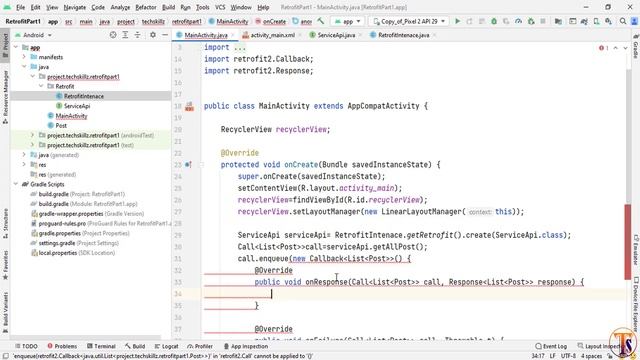This screenshot has width=640, height=360.
Task: Open the Logcat tool window
Action: [x=166, y=346]
